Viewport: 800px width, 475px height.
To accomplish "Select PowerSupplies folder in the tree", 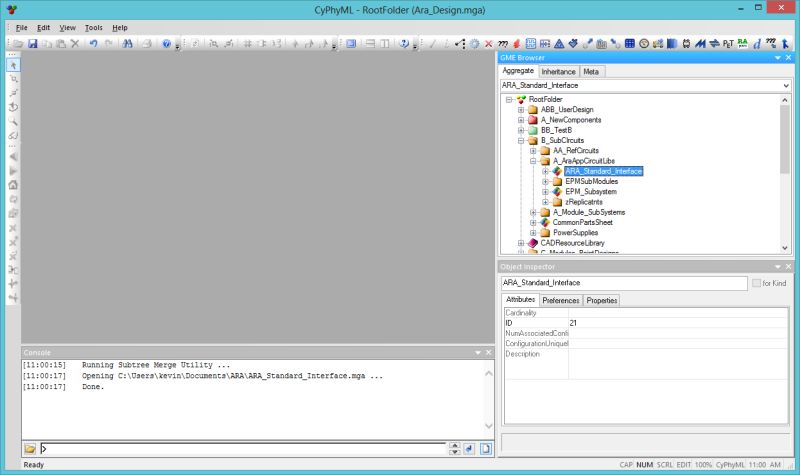I will coord(576,233).
